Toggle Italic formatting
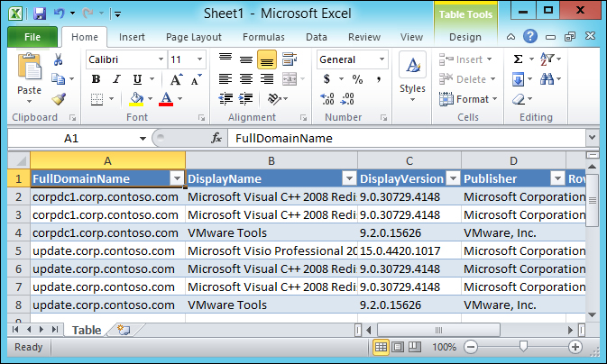 tap(116, 79)
